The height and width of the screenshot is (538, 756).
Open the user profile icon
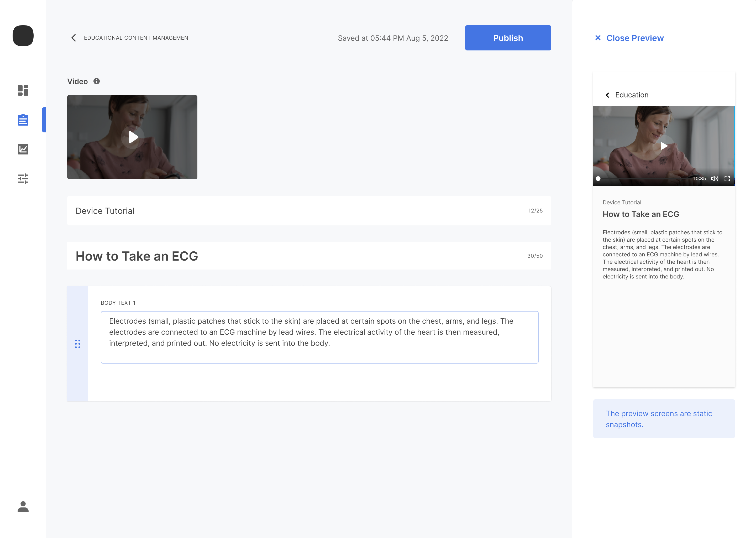point(23,506)
